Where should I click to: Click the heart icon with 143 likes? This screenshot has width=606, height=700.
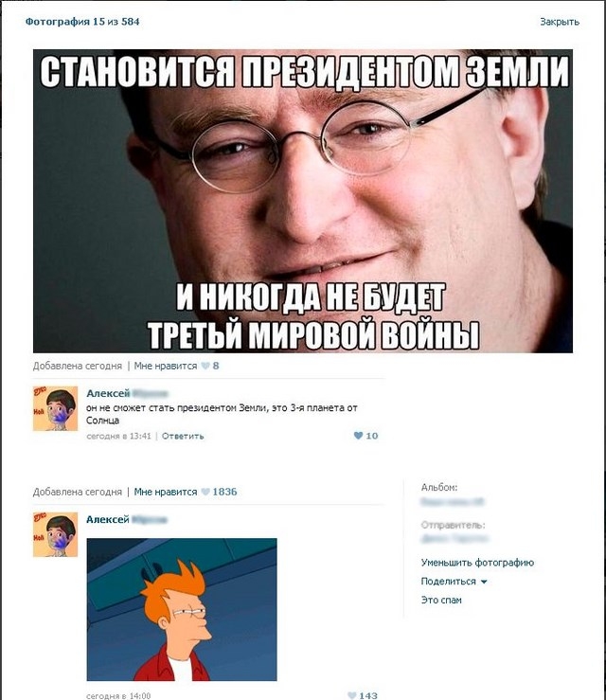tap(351, 695)
